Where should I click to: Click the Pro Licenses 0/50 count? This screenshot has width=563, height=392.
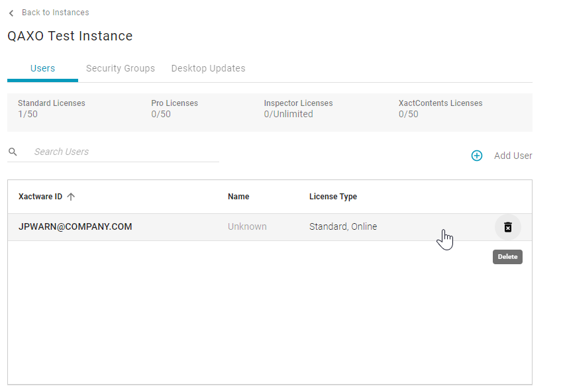(x=161, y=114)
